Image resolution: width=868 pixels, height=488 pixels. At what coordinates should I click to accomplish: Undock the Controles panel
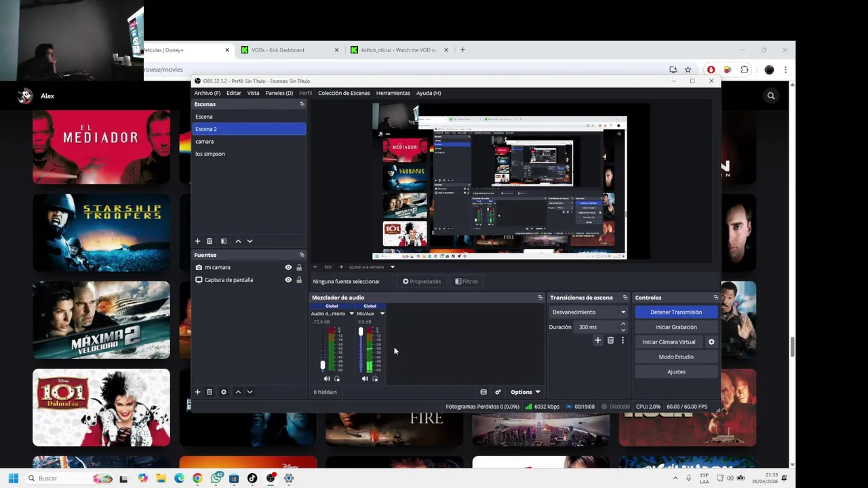[x=715, y=298]
